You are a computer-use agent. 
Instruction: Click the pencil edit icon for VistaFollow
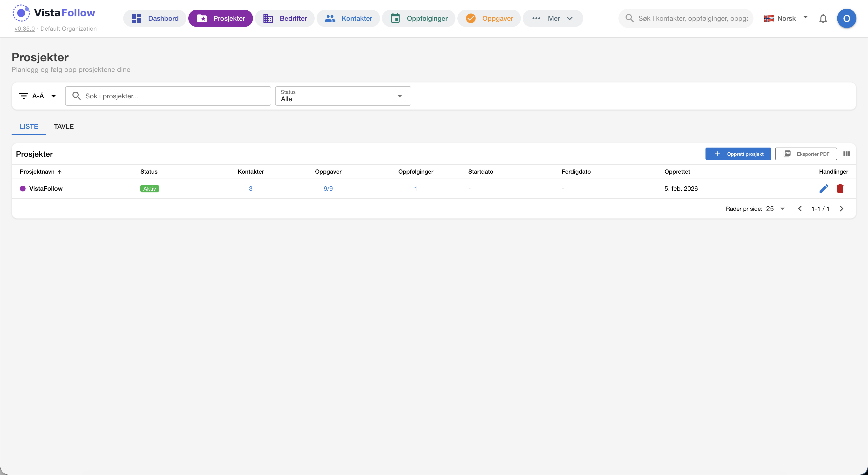tap(824, 189)
